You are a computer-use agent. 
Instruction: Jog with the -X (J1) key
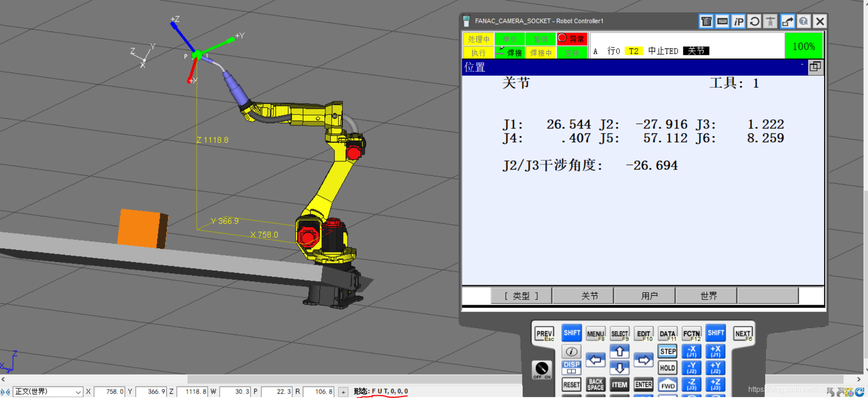coord(691,351)
